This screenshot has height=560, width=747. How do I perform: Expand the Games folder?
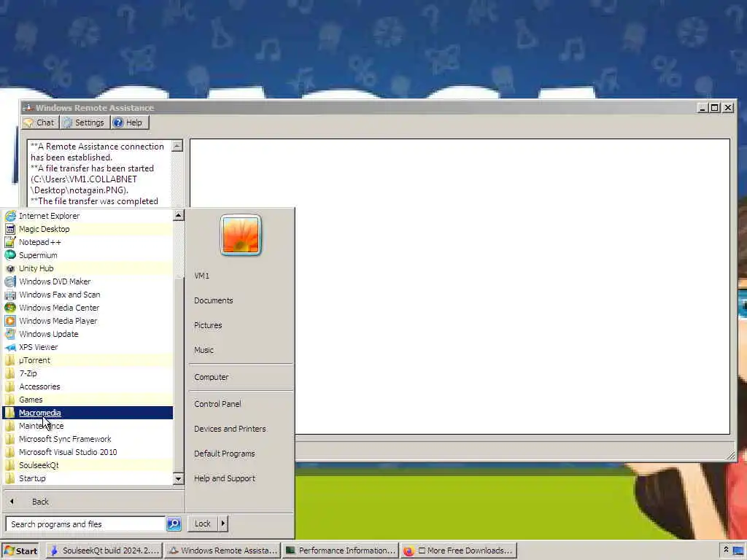click(88, 400)
